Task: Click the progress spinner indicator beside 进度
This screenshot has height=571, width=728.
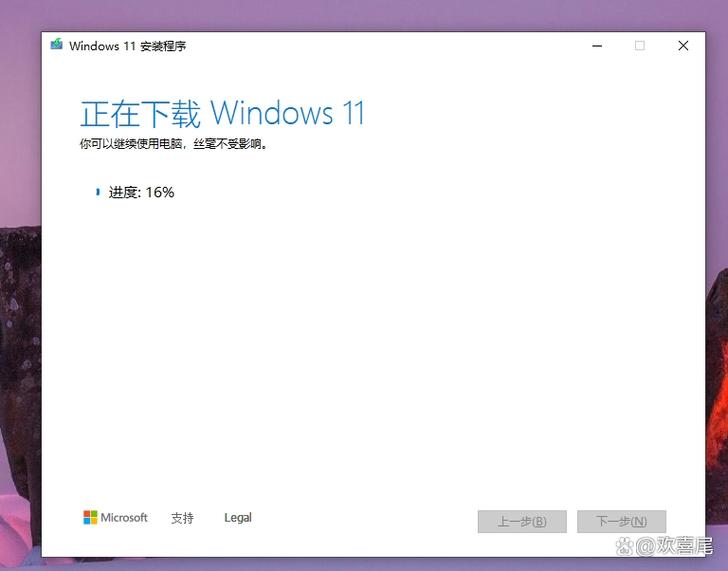Action: [x=98, y=192]
